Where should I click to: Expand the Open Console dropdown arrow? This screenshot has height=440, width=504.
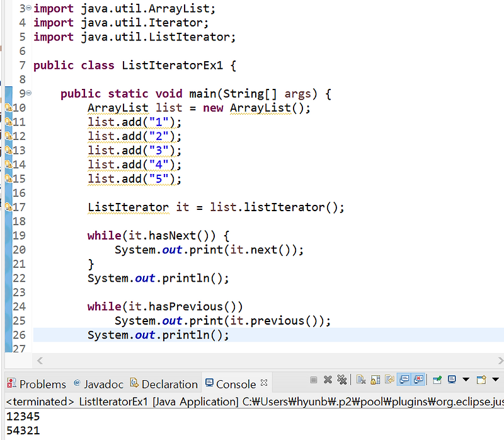tap(494, 380)
